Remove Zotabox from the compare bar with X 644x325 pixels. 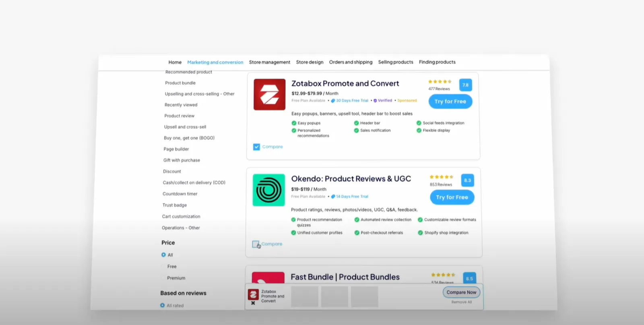(x=253, y=303)
